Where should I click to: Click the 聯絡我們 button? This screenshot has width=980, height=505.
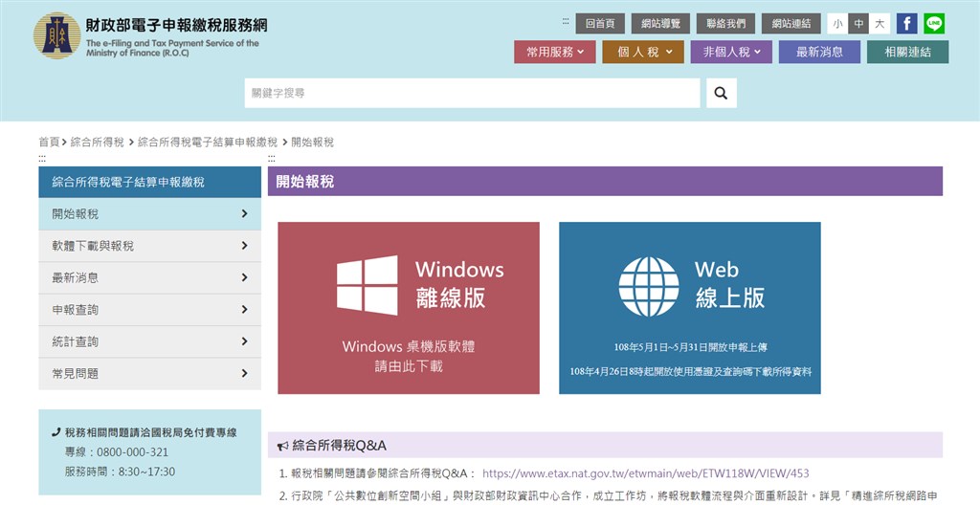(x=725, y=24)
